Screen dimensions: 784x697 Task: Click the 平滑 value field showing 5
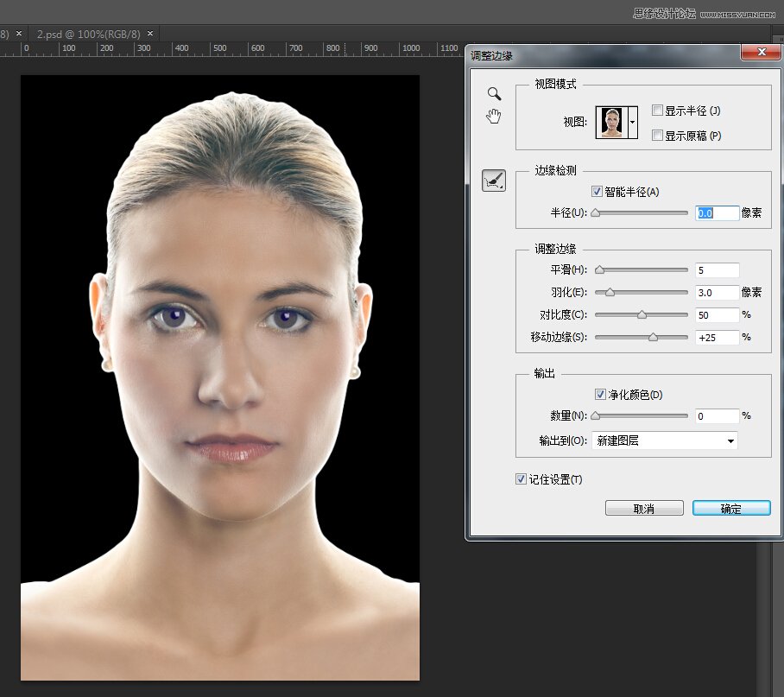[717, 270]
